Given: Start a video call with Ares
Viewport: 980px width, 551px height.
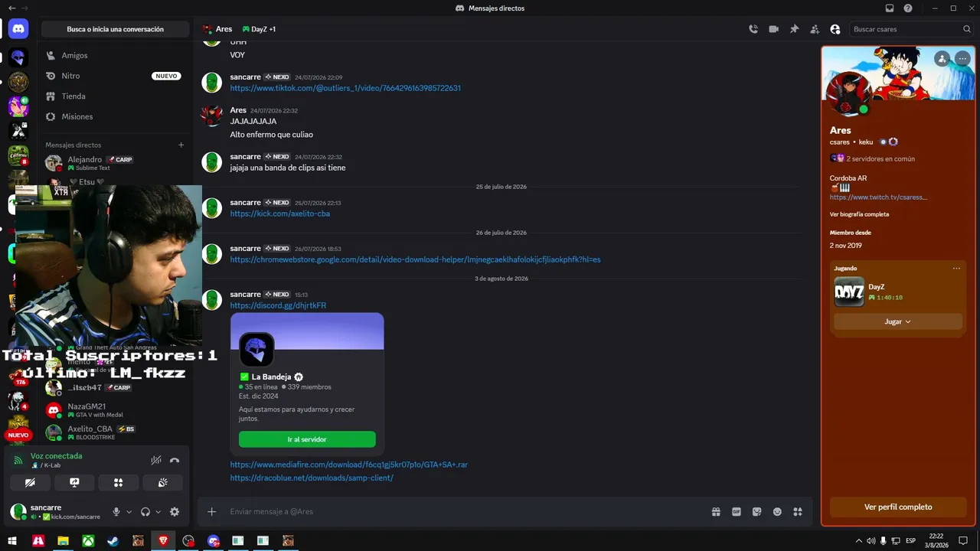Looking at the screenshot, I should (773, 29).
